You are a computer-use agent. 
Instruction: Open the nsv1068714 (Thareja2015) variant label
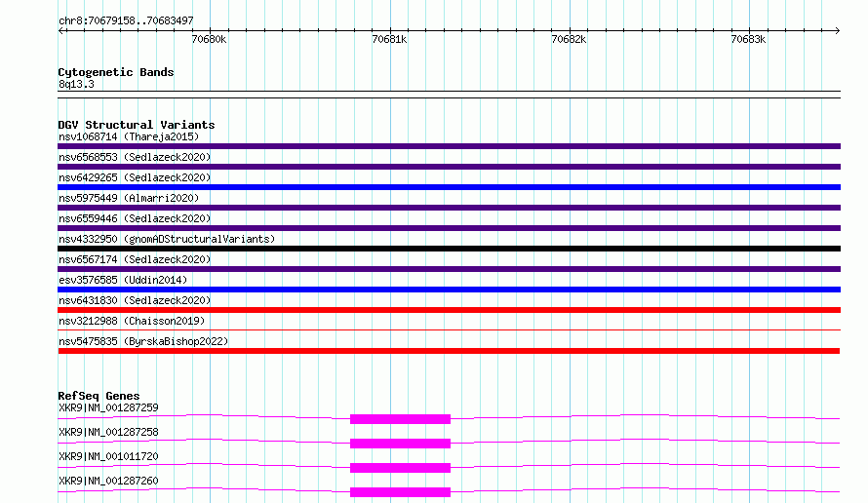pyautogui.click(x=129, y=136)
